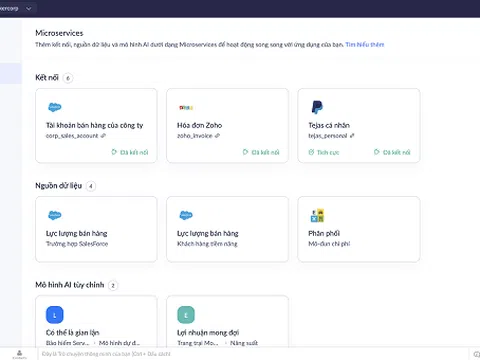Open the 'Tejas cá nhân' connection card
Screen dimensions: 480x360
pyautogui.click(x=359, y=126)
